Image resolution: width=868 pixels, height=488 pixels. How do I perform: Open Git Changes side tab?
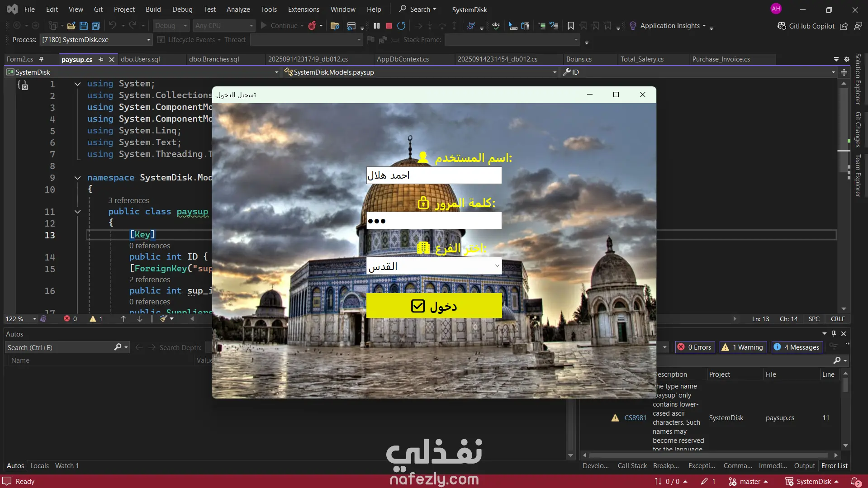858,129
